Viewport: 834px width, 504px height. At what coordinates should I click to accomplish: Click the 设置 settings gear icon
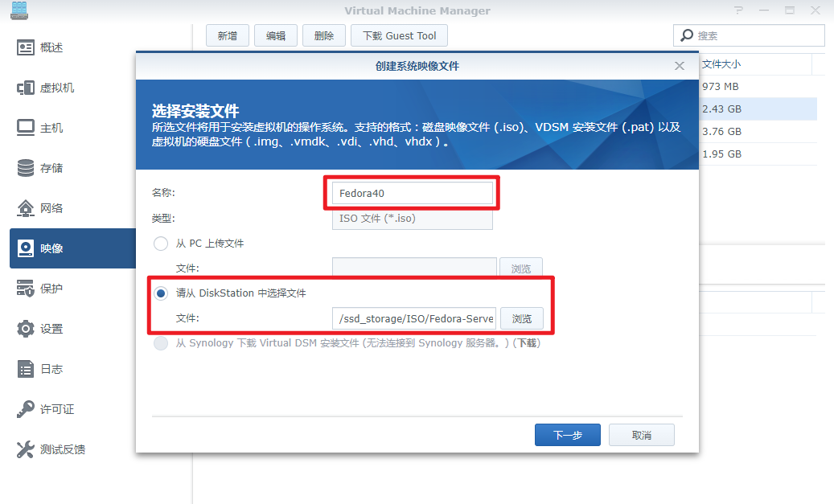coord(26,329)
